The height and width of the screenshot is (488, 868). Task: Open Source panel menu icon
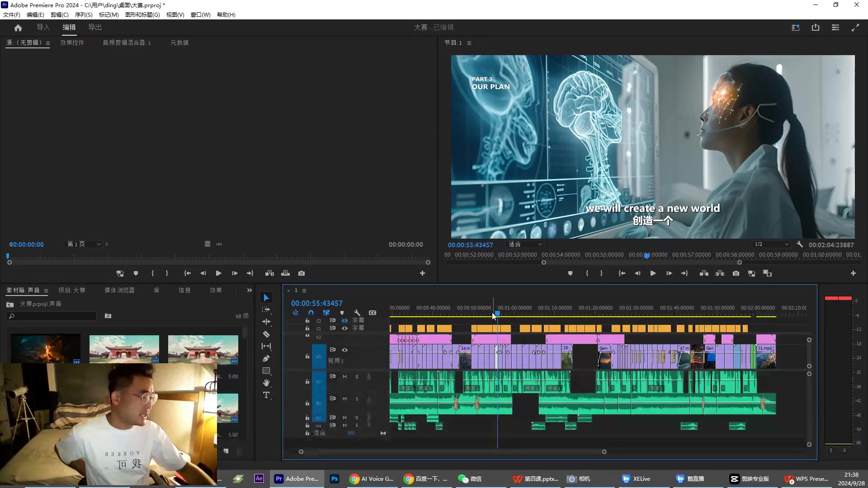click(x=48, y=43)
